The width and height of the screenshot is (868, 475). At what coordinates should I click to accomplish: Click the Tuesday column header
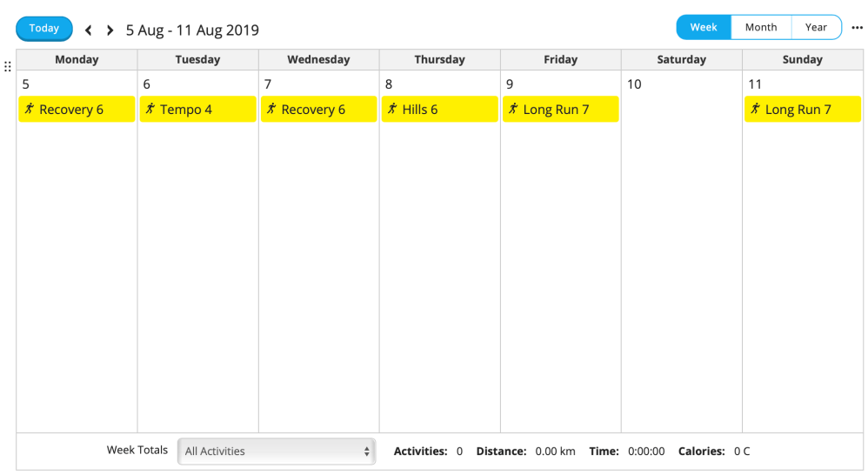[197, 60]
